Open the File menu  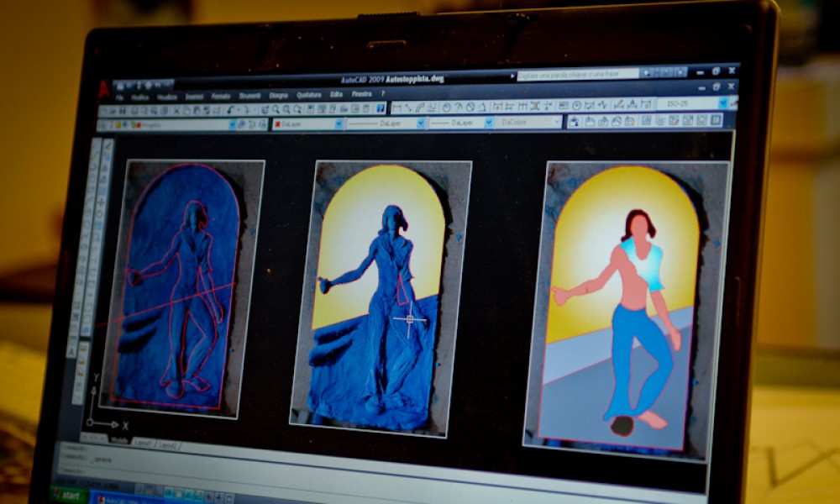point(119,98)
